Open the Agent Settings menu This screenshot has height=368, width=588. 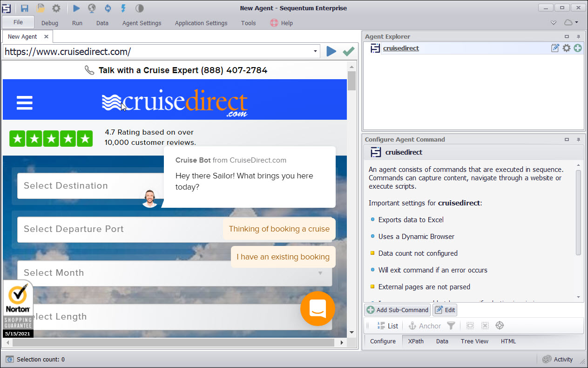click(x=142, y=23)
